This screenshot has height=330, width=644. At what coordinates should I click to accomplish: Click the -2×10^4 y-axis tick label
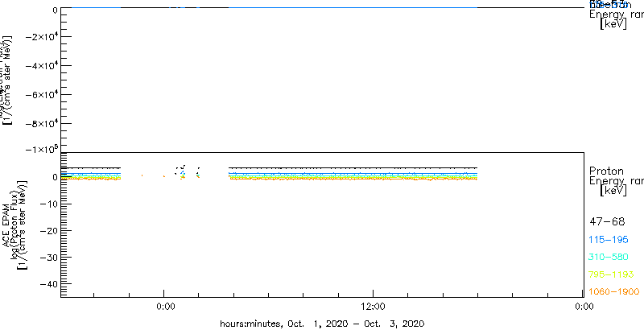point(41,37)
